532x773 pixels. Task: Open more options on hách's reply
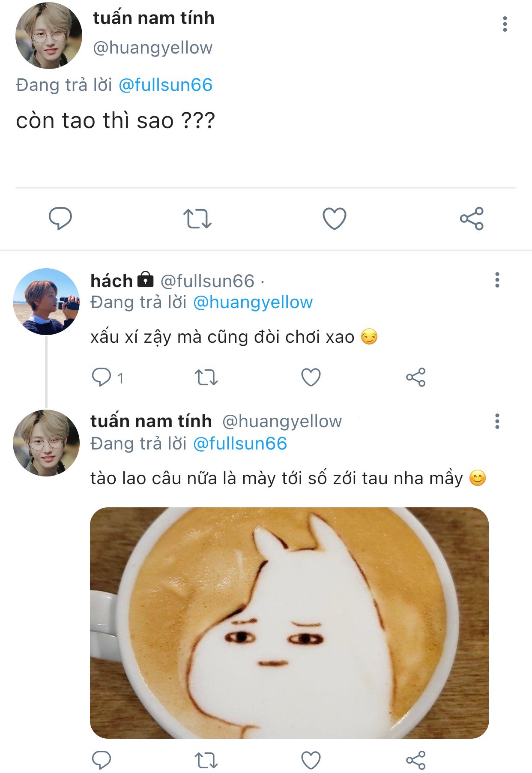pos(497,280)
